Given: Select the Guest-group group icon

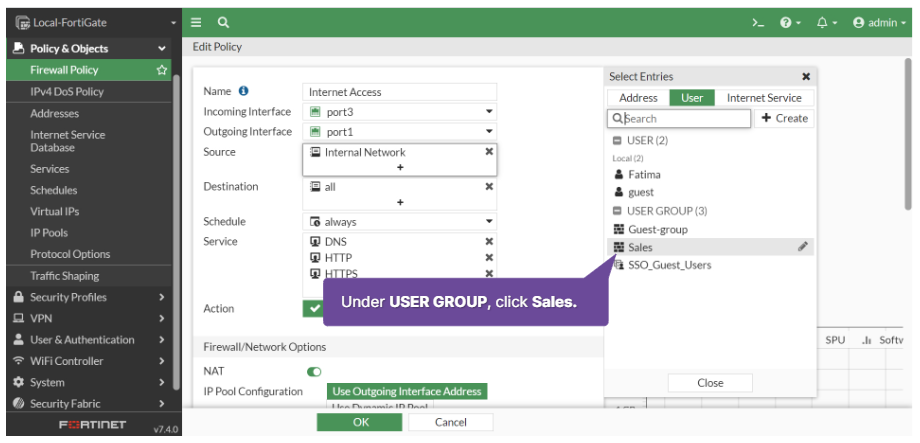Looking at the screenshot, I should pos(618,229).
